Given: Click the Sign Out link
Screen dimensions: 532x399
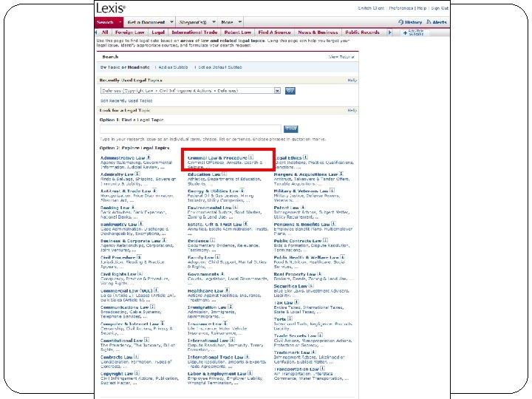Looking at the screenshot, I should [x=440, y=8].
